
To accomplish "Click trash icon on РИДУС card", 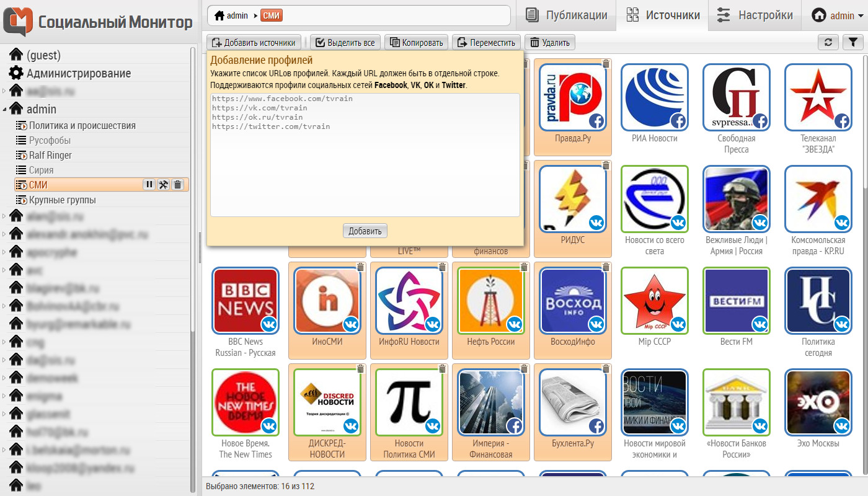I will click(606, 166).
